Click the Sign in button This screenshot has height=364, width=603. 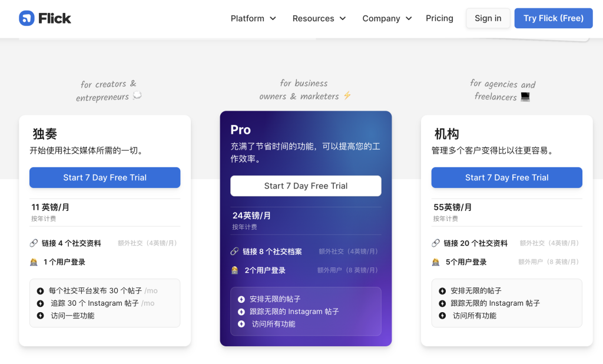(x=488, y=18)
